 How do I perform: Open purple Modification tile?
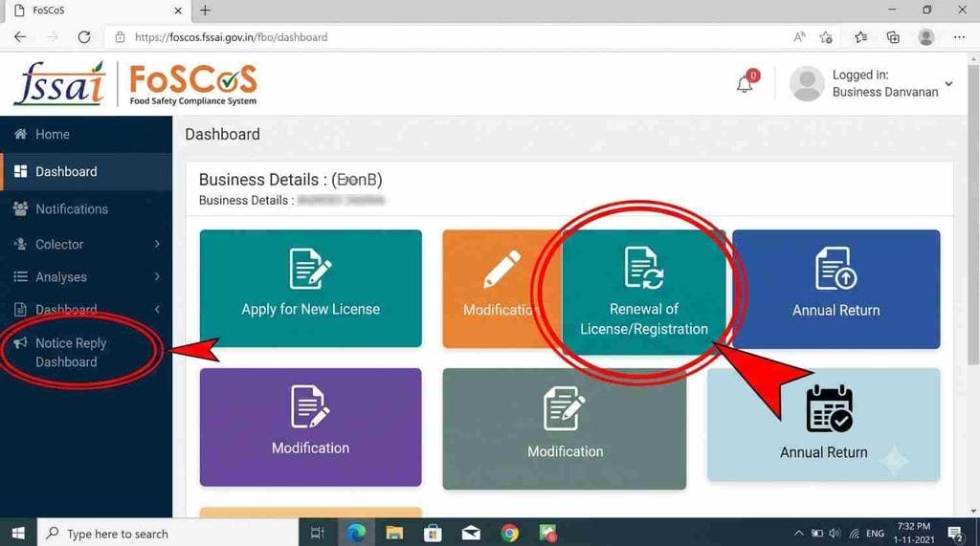coord(311,427)
